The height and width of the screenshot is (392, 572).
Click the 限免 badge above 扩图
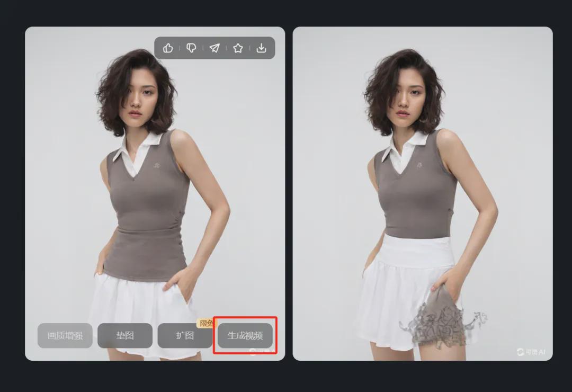[x=205, y=323]
